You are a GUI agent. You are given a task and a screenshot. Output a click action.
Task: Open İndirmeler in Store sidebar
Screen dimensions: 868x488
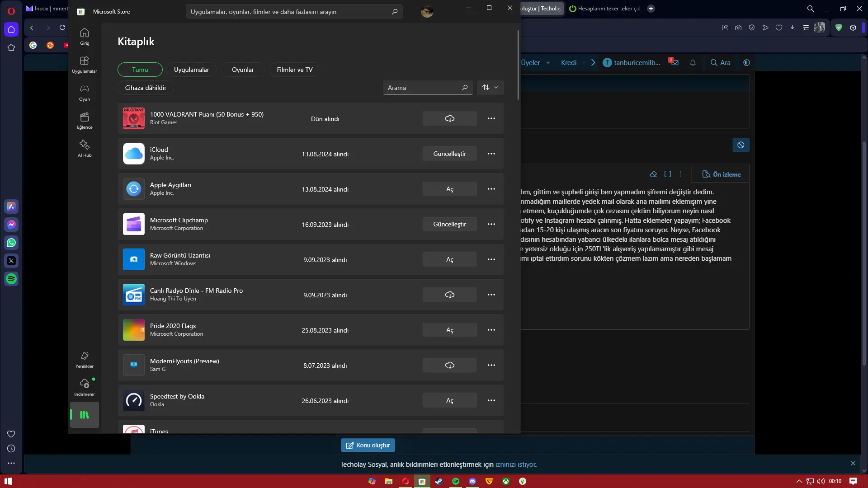coord(85,388)
